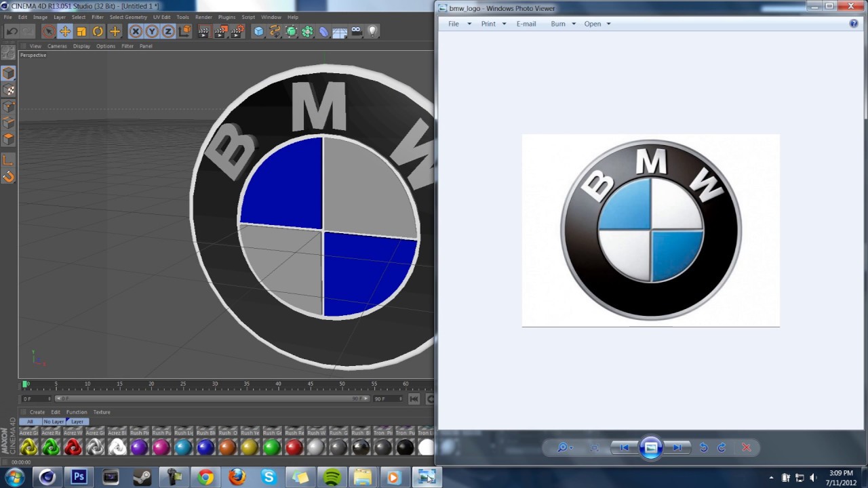This screenshot has width=868, height=488.
Task: Switch to the Layer materials tab
Action: pos(77,422)
